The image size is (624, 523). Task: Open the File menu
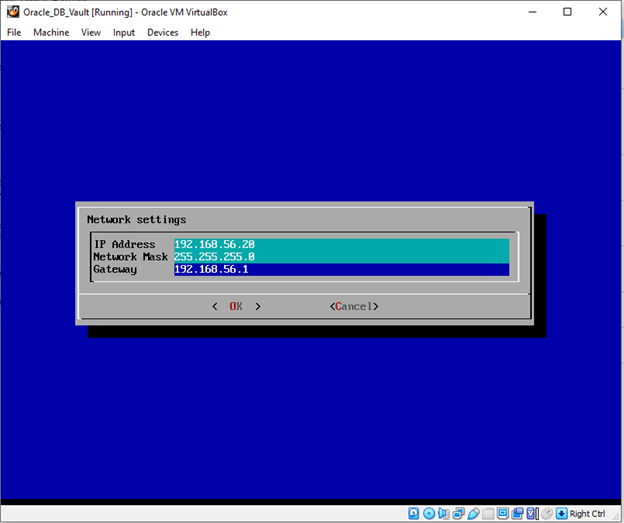(14, 32)
